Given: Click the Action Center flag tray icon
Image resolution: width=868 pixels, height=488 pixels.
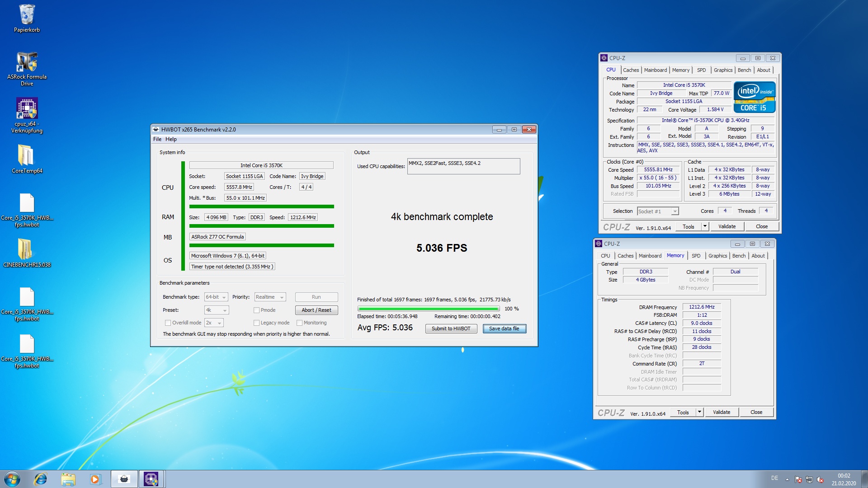Looking at the screenshot, I should point(798,479).
